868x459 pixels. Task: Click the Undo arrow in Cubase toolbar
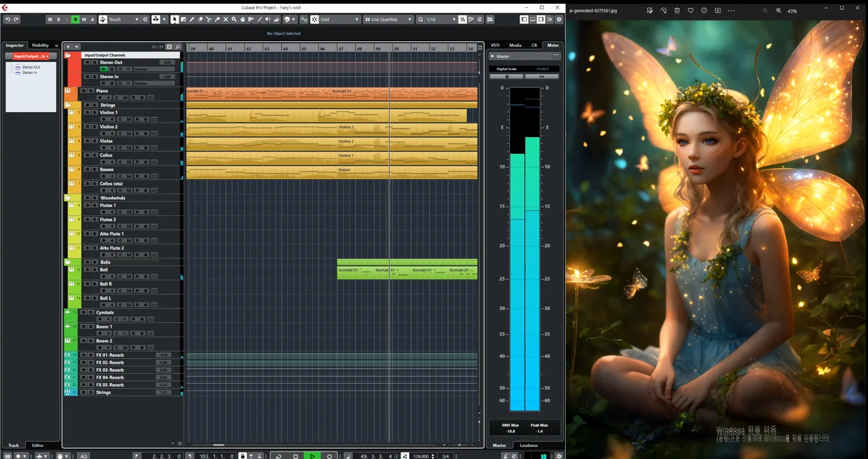tap(8, 19)
